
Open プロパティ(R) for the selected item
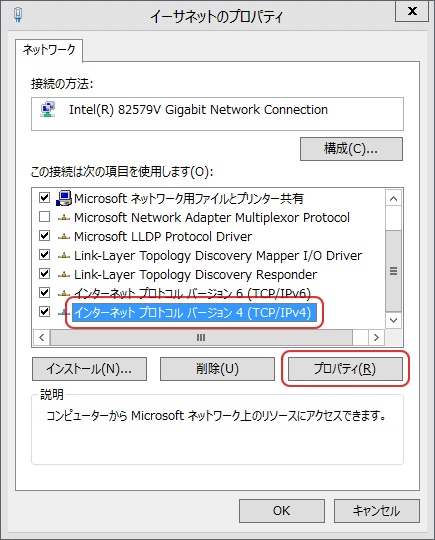tap(345, 369)
